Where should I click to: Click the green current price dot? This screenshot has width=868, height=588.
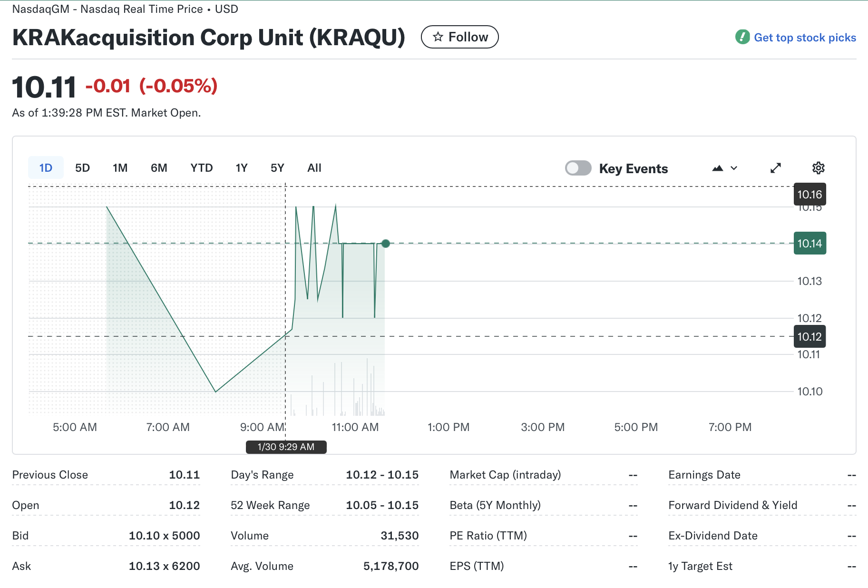[386, 244]
